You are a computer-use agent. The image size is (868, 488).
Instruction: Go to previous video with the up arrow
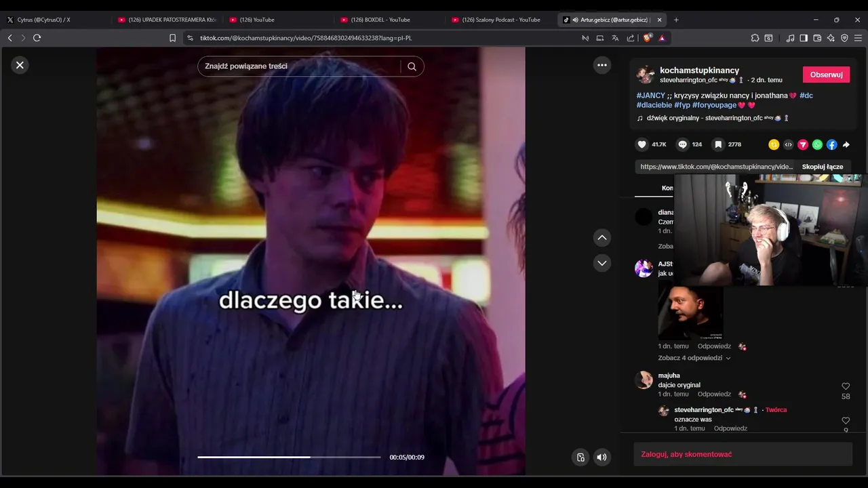coord(601,238)
